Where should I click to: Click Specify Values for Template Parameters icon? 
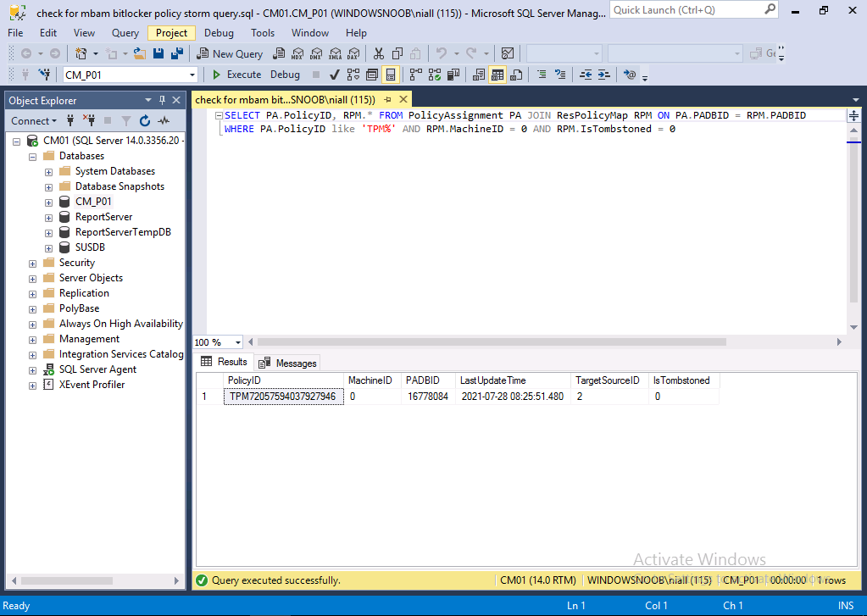[629, 74]
